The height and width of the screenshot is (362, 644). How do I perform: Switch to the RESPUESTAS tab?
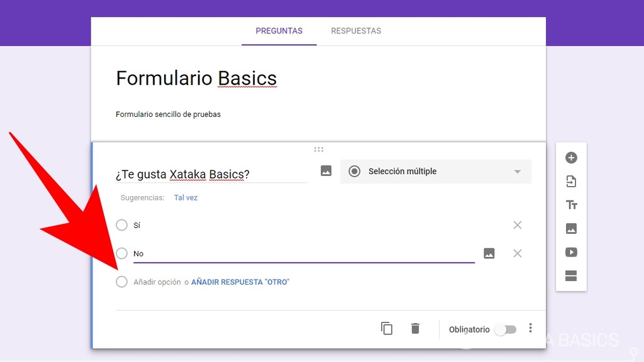[x=356, y=30]
